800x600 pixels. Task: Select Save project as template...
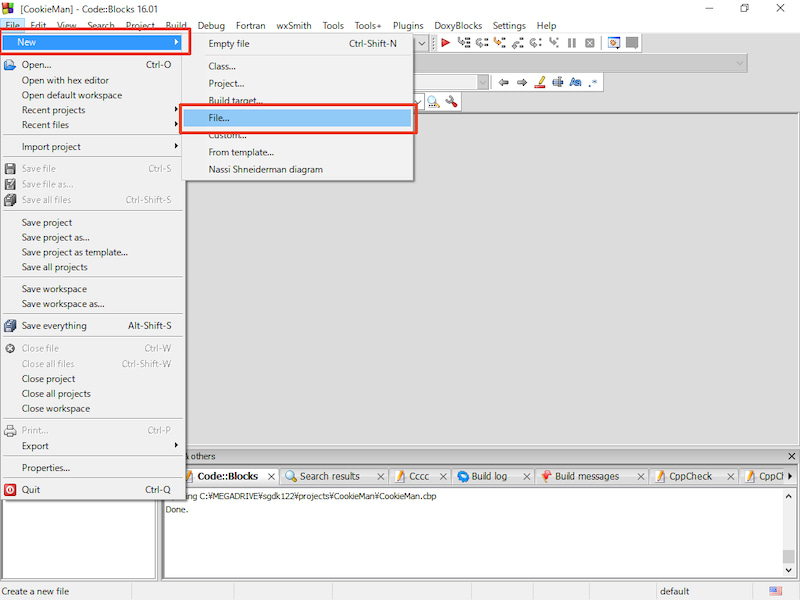pyautogui.click(x=92, y=252)
